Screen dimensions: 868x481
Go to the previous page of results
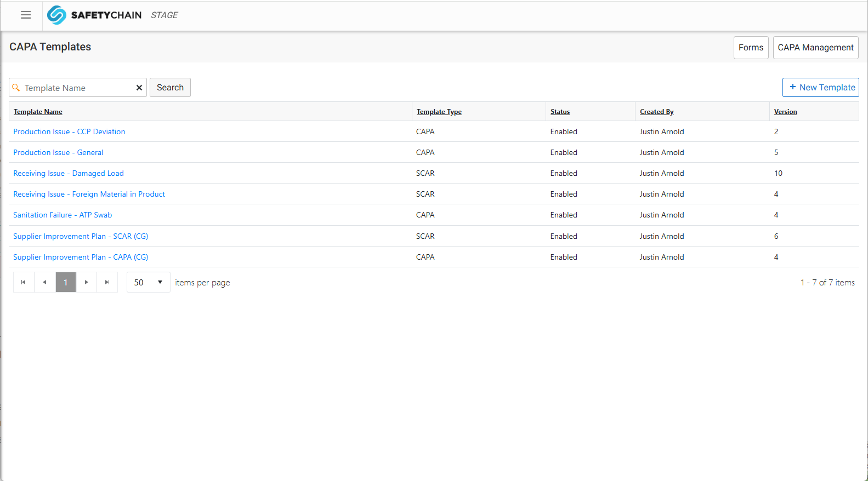[x=44, y=282]
